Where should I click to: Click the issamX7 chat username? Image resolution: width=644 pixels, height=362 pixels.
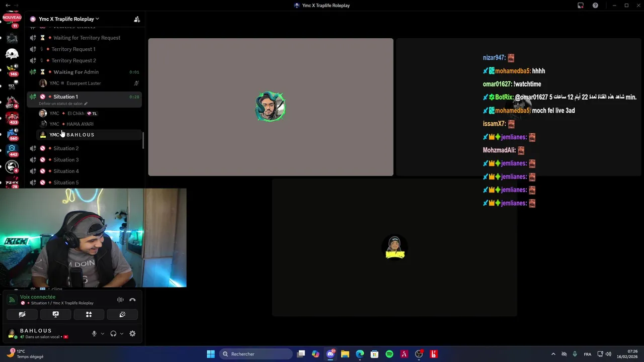click(494, 124)
